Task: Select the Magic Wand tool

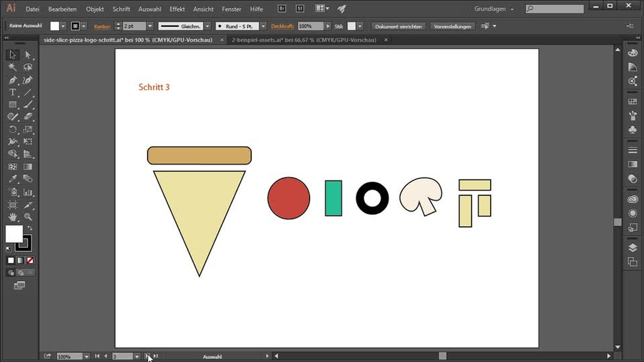Action: 12,67
